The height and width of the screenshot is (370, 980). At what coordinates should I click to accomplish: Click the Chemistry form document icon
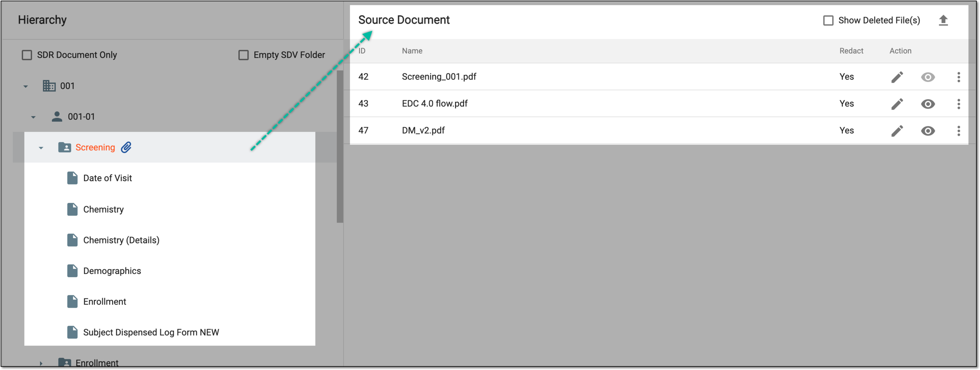[x=72, y=209]
